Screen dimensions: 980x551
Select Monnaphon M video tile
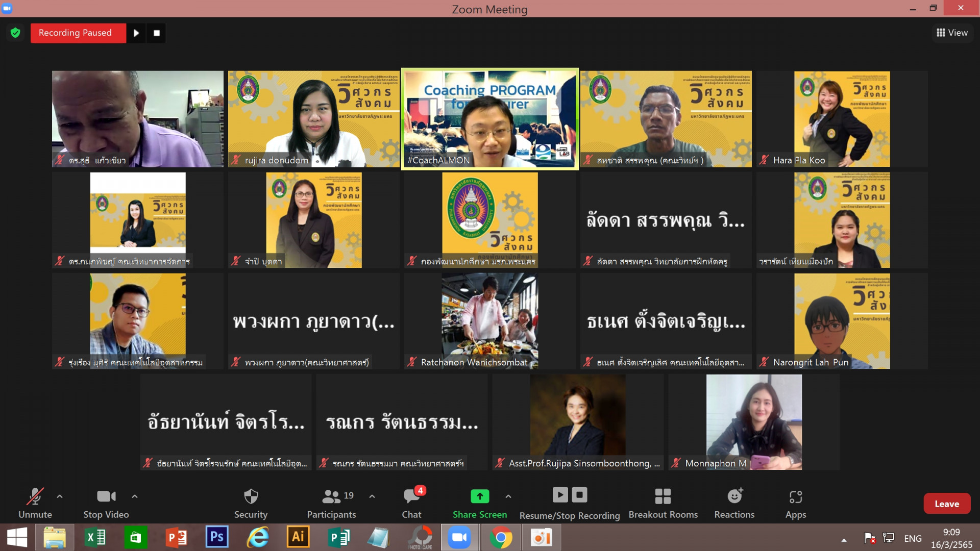click(754, 422)
